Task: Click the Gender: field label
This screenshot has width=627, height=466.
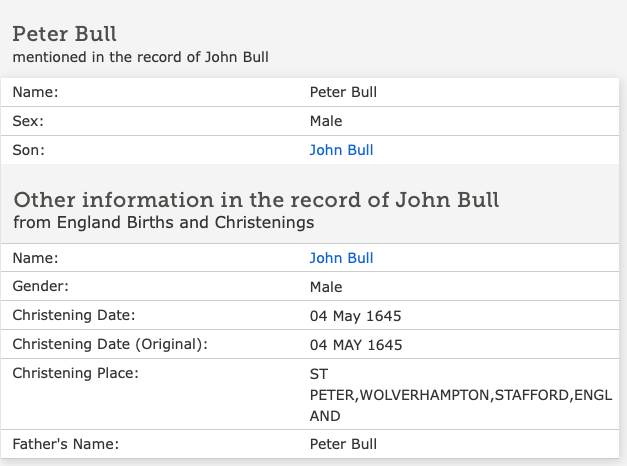Action: (40, 286)
